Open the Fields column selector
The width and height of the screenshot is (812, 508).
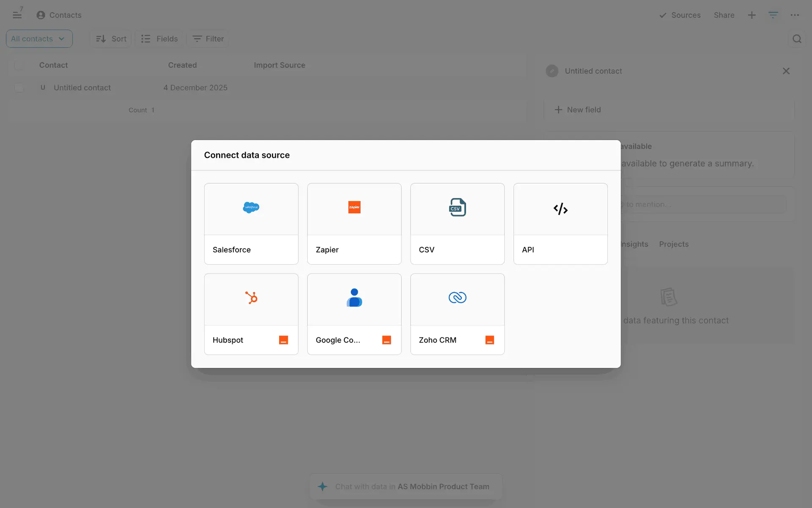(x=159, y=39)
